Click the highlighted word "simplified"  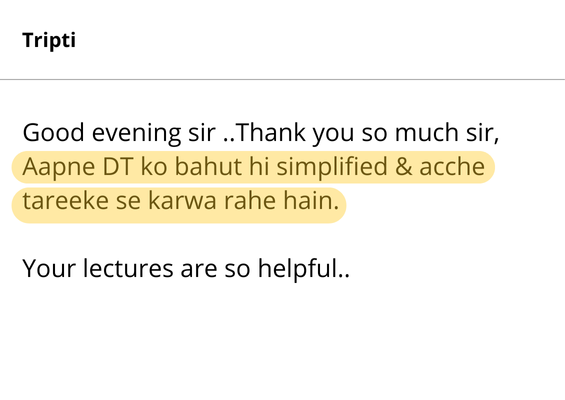(332, 167)
